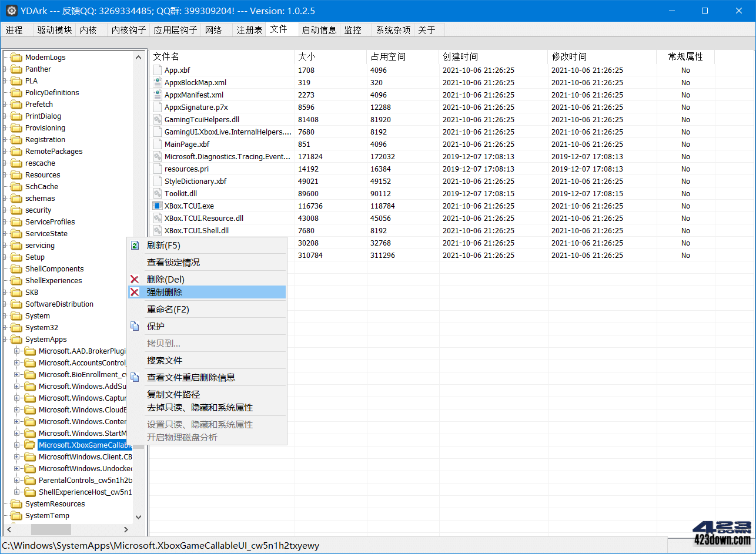Expand the MicrosoftWindows.Client.CB tree node
Viewport: 756px width, 554px height.
[x=18, y=456]
